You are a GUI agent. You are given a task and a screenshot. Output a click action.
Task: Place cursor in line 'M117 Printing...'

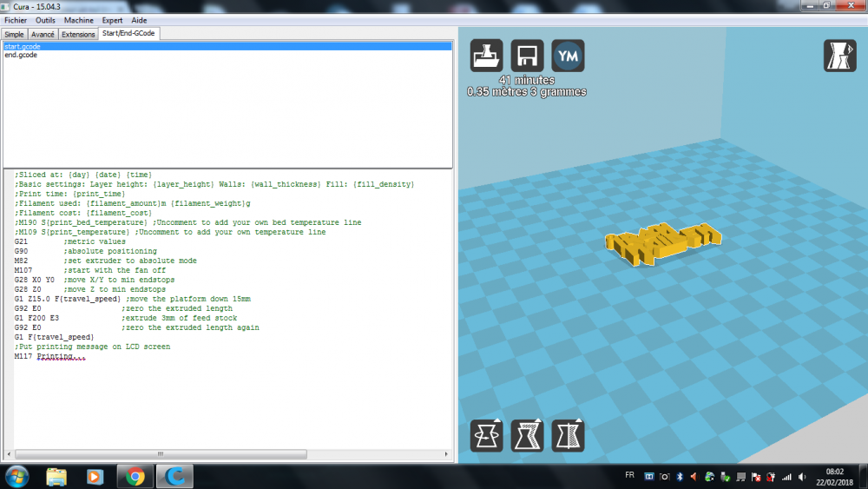49,356
